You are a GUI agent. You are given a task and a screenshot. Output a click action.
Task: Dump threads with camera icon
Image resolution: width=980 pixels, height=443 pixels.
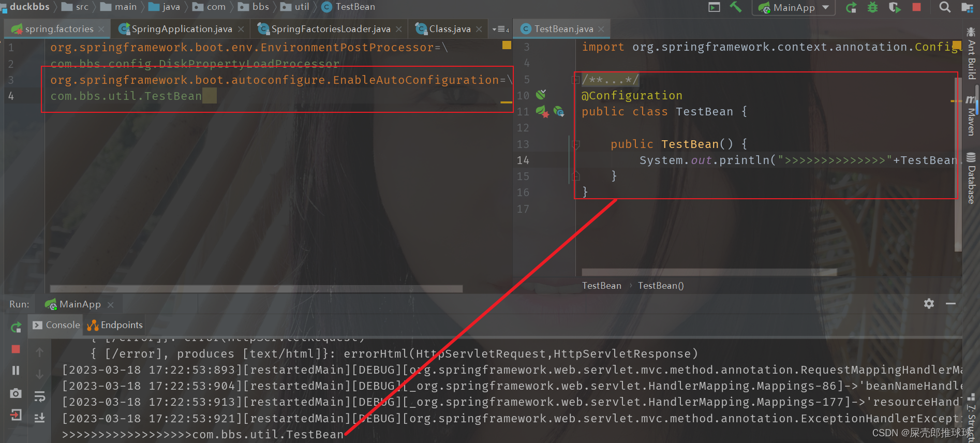click(16, 393)
